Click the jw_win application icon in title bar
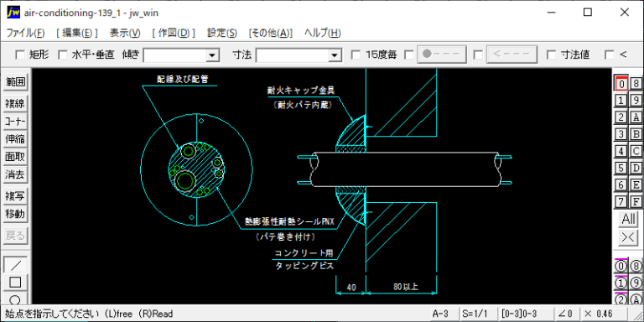Screen dimensions: 644x322 13,13
